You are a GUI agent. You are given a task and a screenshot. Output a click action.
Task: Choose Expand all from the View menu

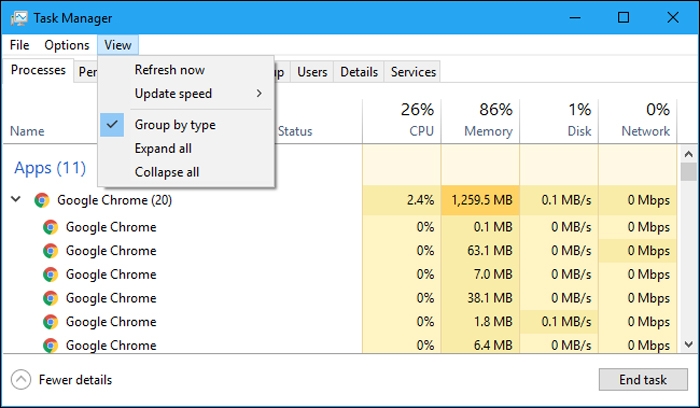(x=163, y=149)
